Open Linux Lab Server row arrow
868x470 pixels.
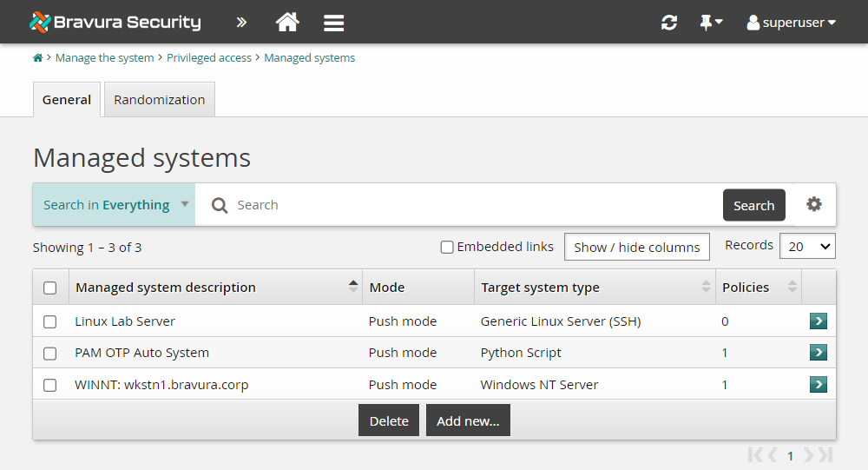click(818, 321)
